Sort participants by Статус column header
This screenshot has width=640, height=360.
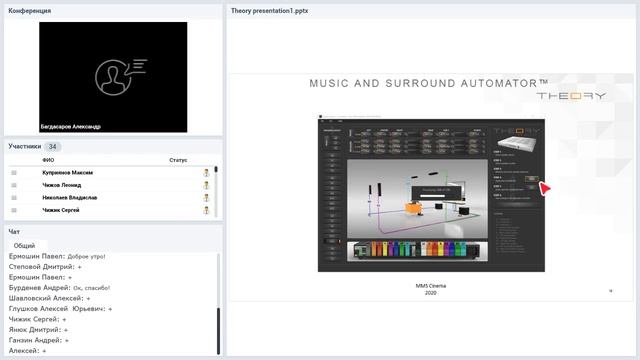(x=178, y=160)
